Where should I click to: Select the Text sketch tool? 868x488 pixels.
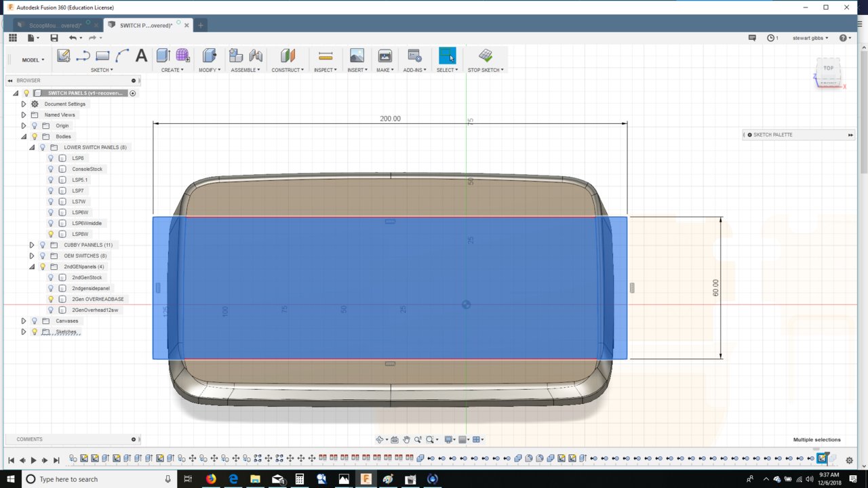click(141, 56)
